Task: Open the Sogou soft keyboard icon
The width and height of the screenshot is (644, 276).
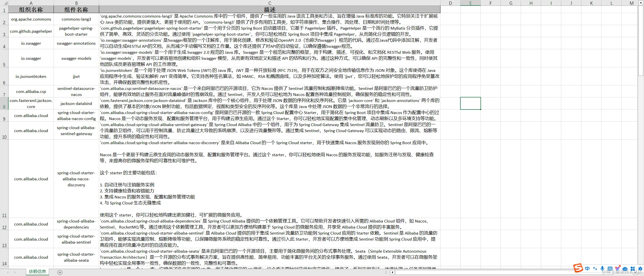Action: point(610,268)
